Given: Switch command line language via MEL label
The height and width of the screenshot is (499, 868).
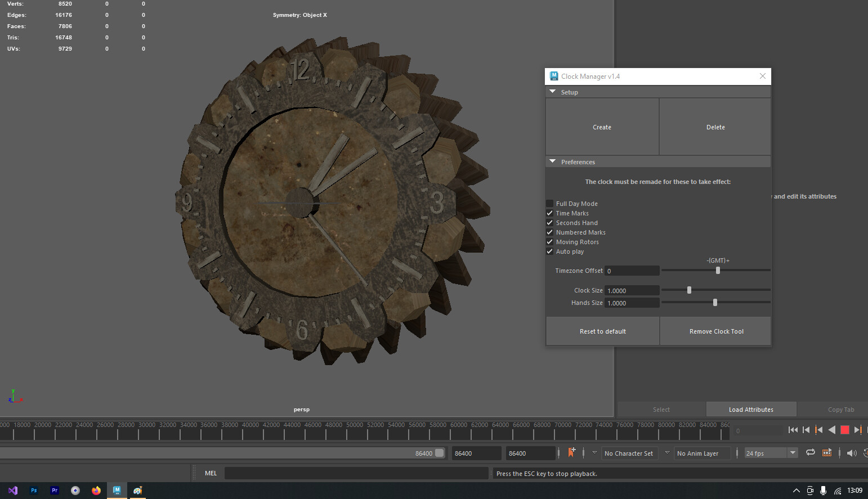Looking at the screenshot, I should [x=211, y=473].
